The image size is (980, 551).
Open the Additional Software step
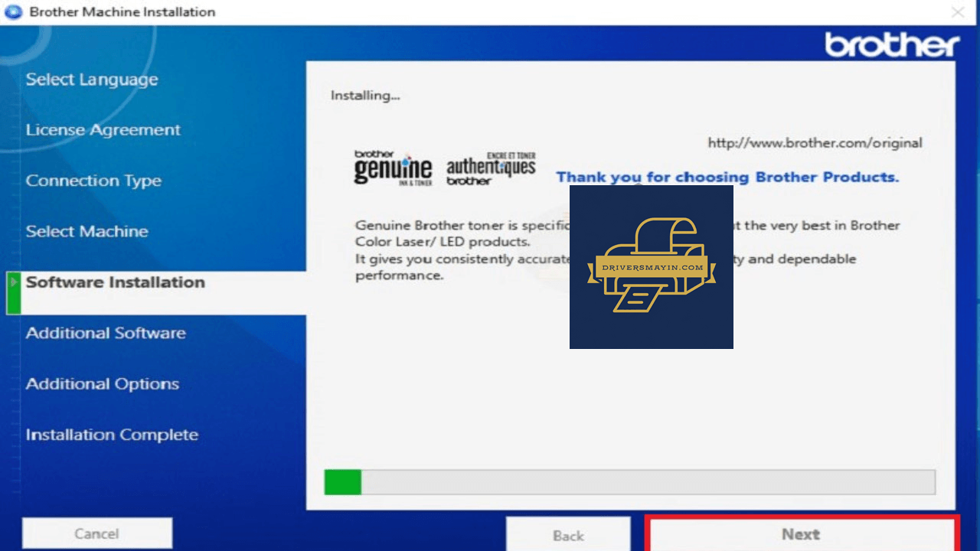(x=106, y=333)
